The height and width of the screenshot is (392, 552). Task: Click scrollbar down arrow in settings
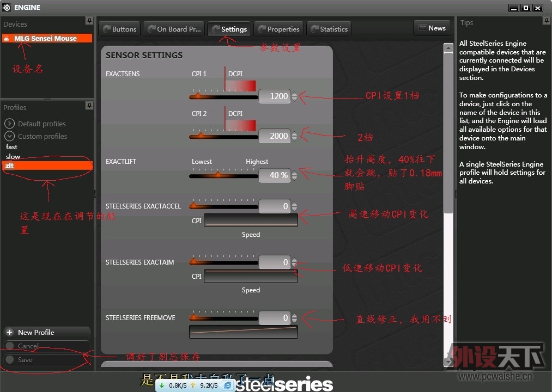[x=448, y=362]
